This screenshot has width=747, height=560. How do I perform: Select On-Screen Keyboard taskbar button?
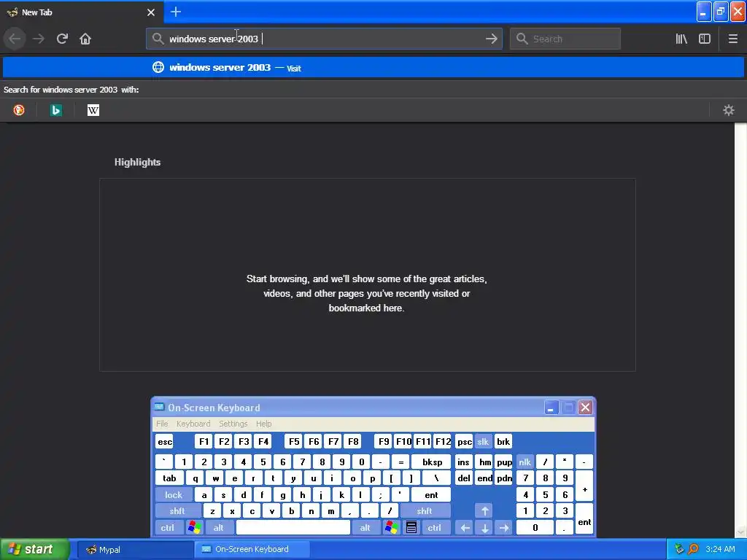(252, 549)
